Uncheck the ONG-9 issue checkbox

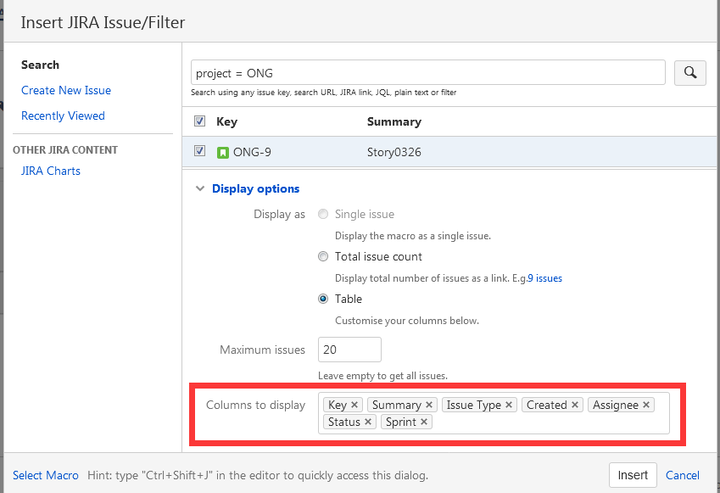(x=199, y=151)
